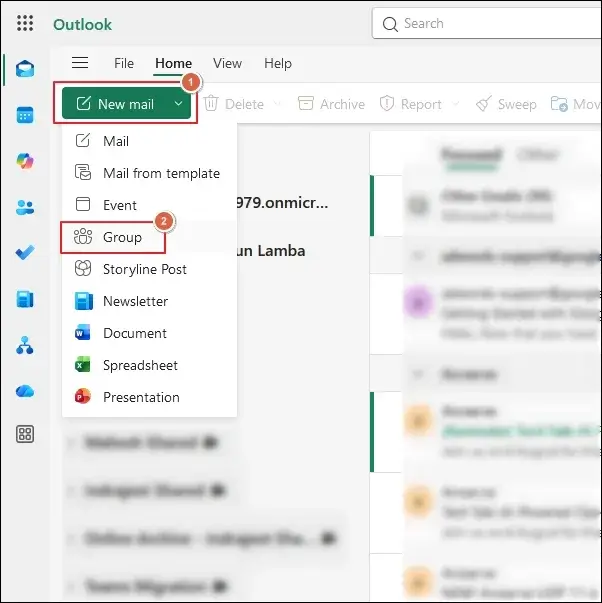This screenshot has width=602, height=603.
Task: Expand the Report dropdown arrow
Action: (456, 104)
